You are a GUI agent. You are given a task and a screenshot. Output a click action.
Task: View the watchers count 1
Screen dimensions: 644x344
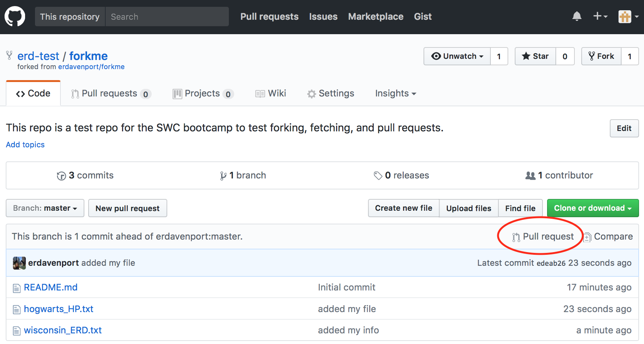(499, 56)
